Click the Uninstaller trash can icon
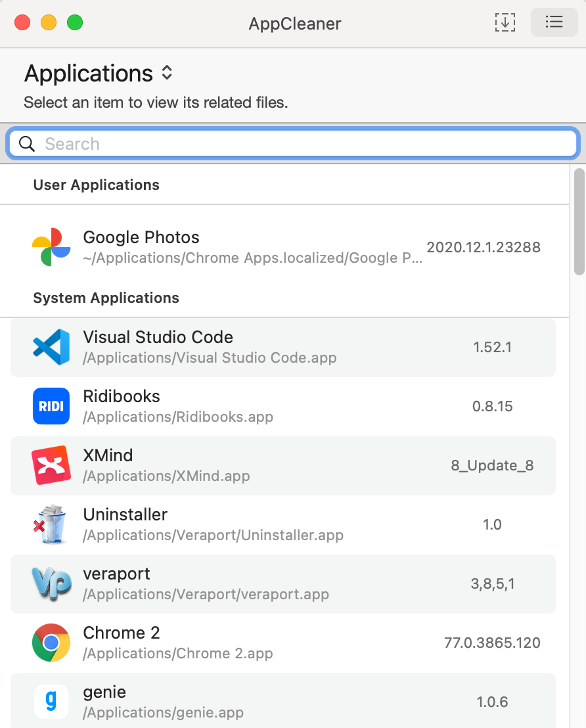Image resolution: width=586 pixels, height=728 pixels. 50,524
